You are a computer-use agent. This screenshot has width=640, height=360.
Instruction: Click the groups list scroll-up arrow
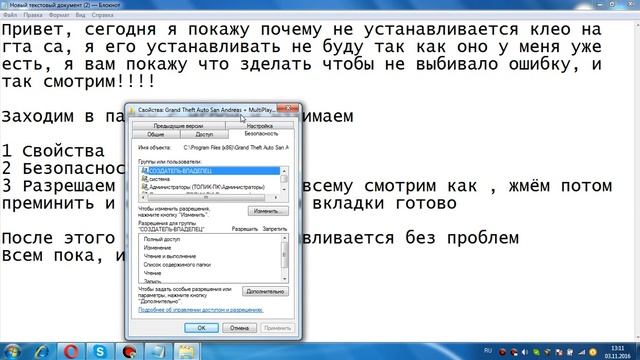point(284,171)
